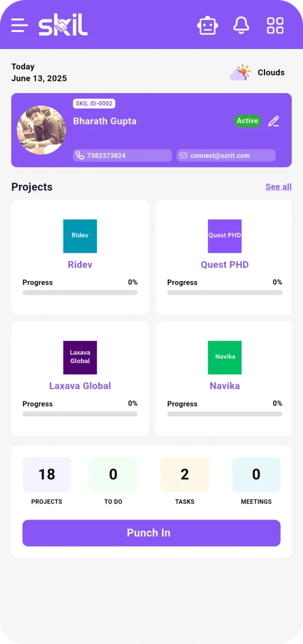The image size is (303, 644).
Task: Open the notifications bell
Action: click(241, 25)
